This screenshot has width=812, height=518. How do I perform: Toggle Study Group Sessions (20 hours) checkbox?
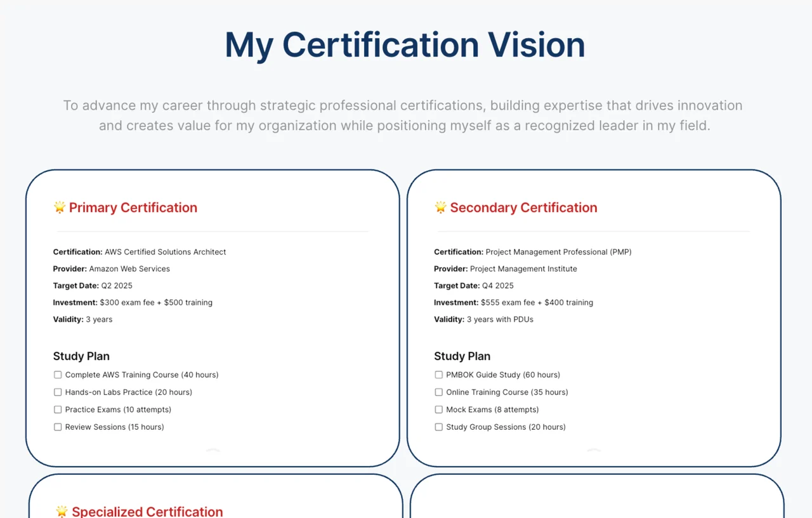click(438, 427)
